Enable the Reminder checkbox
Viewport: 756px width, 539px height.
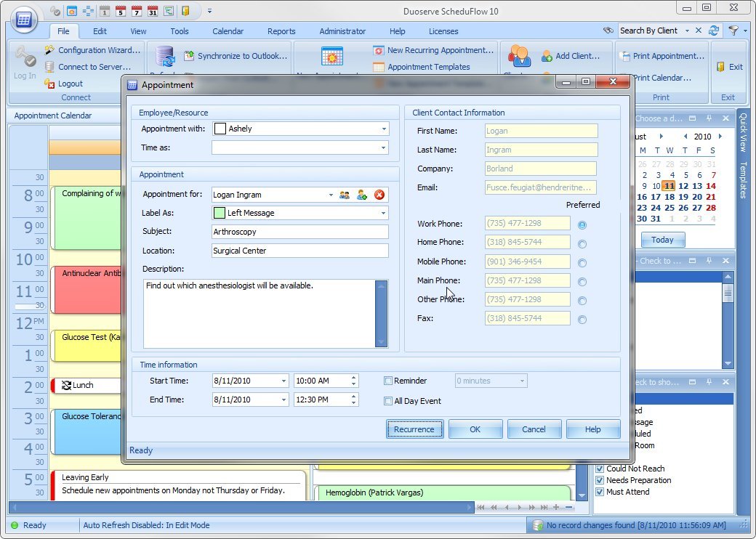(x=389, y=381)
